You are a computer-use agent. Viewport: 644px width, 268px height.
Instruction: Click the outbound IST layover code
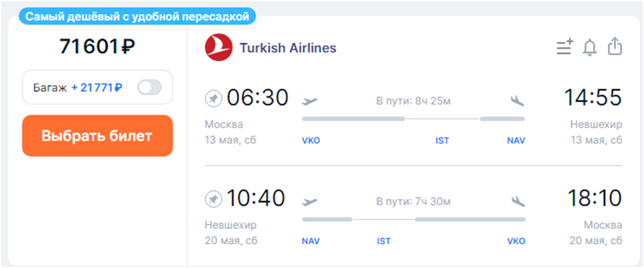click(442, 141)
